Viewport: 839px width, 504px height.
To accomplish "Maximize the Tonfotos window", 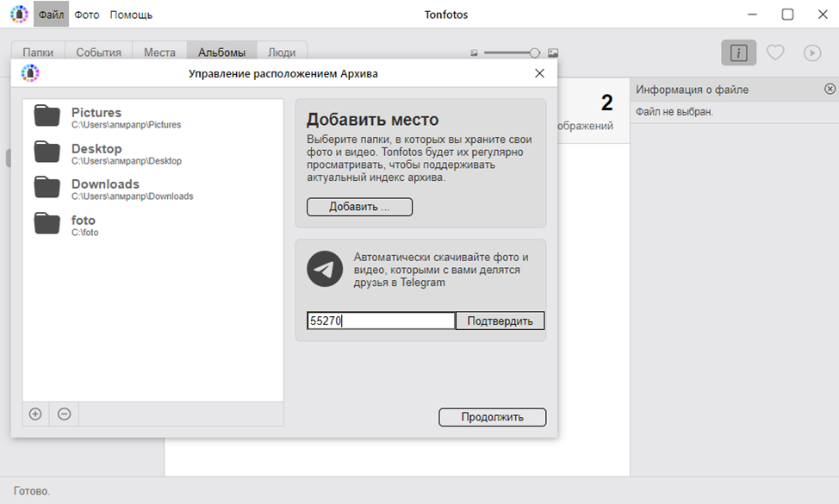I will (x=787, y=15).
